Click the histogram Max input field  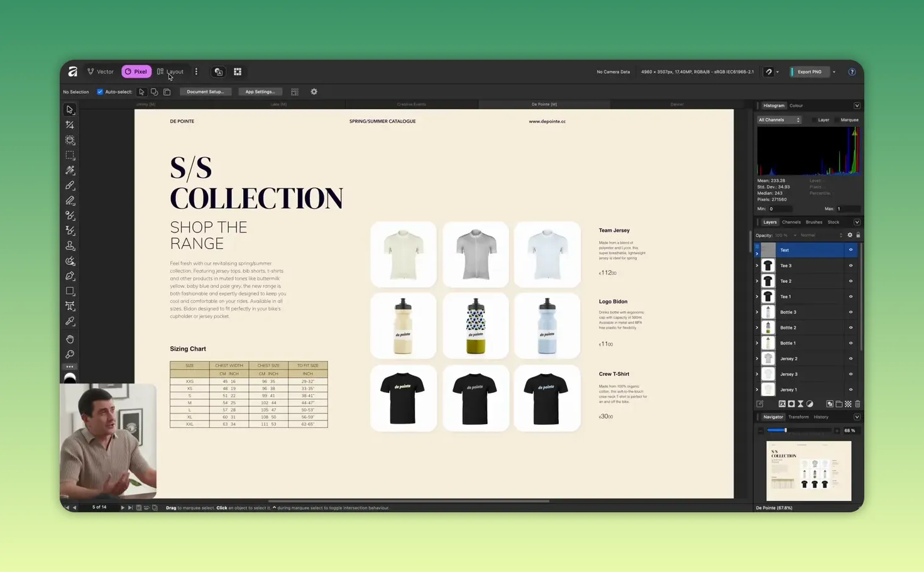click(x=848, y=209)
